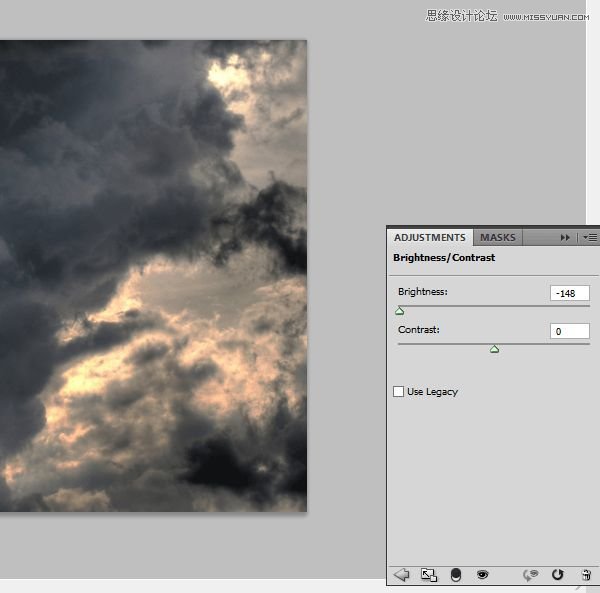Enable the Use Legacy checkbox
This screenshot has height=593, width=600.
[399, 391]
